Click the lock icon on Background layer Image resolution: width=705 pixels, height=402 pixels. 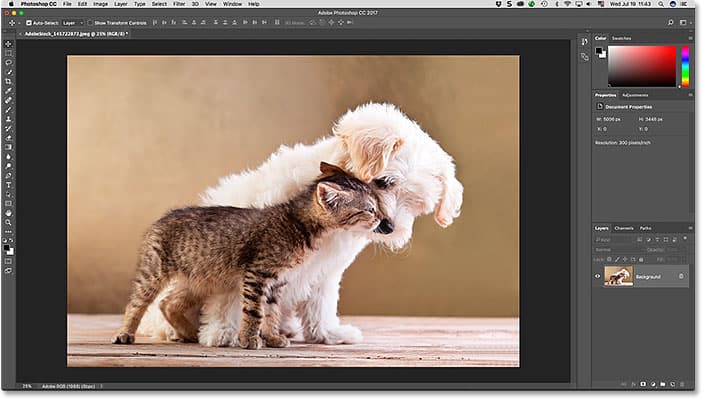(x=681, y=276)
